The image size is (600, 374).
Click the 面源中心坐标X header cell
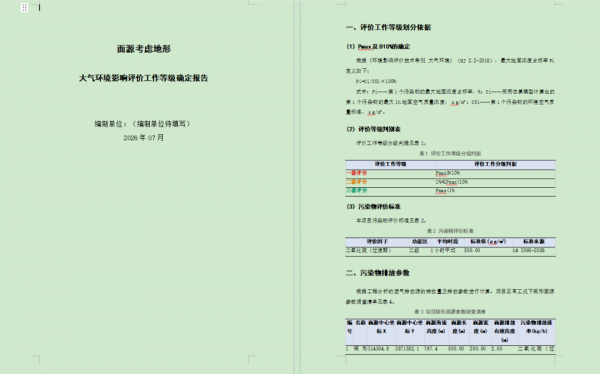[381, 327]
